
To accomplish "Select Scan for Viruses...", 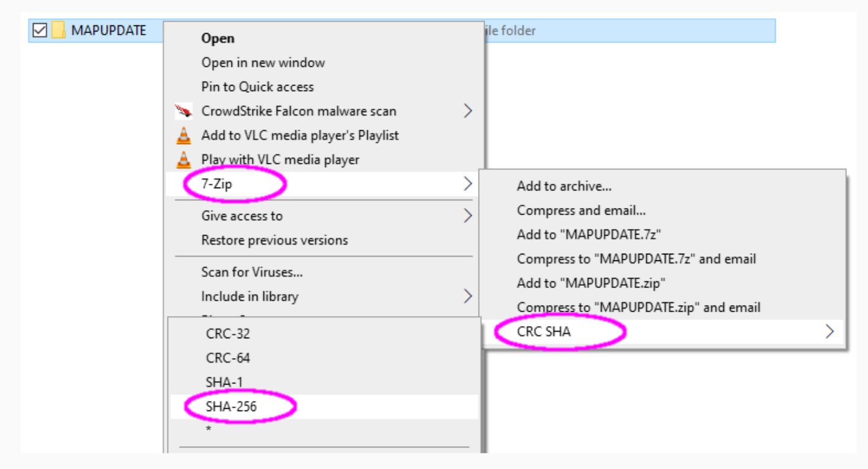I will 252,272.
